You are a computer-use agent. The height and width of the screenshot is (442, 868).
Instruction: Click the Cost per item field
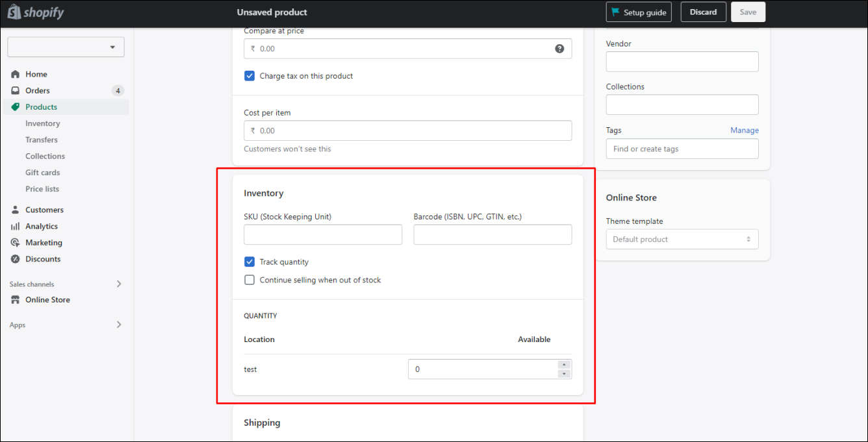pos(408,130)
